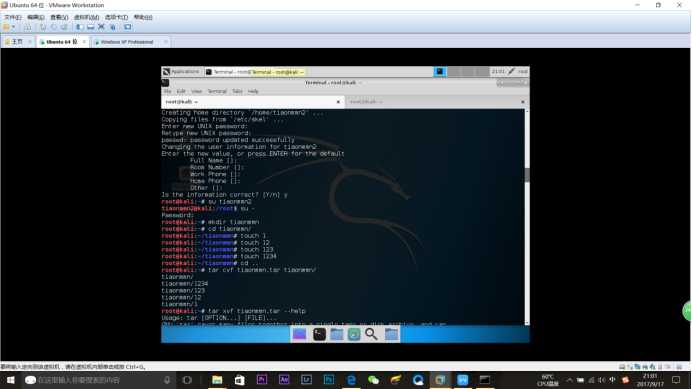
Task: Open Microsoft Store on taskbar
Action: point(239,380)
